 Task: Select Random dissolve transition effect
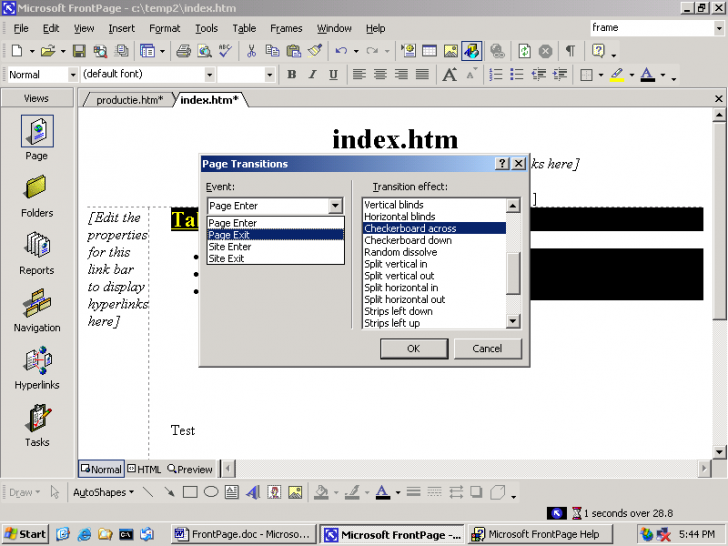point(400,252)
